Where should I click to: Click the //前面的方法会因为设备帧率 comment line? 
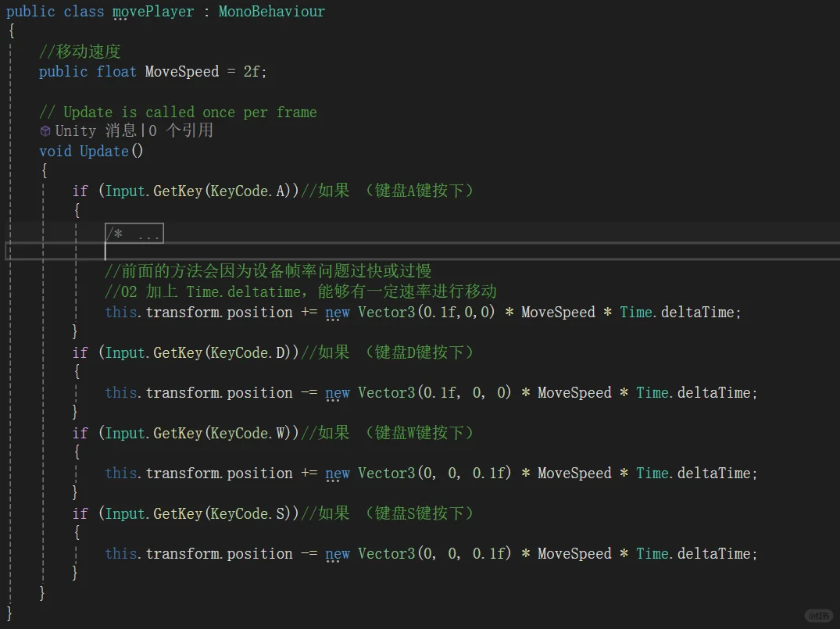(268, 270)
